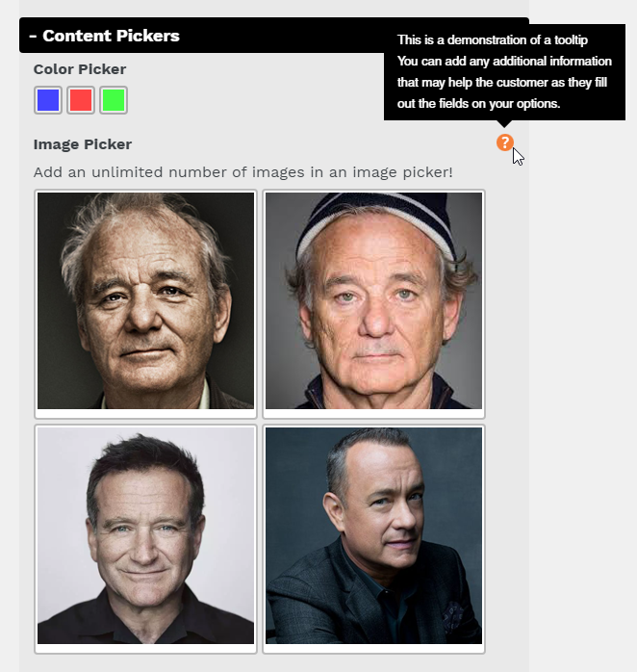Click the tooltip line about a demonstration
637x672 pixels.
pyautogui.click(x=493, y=39)
